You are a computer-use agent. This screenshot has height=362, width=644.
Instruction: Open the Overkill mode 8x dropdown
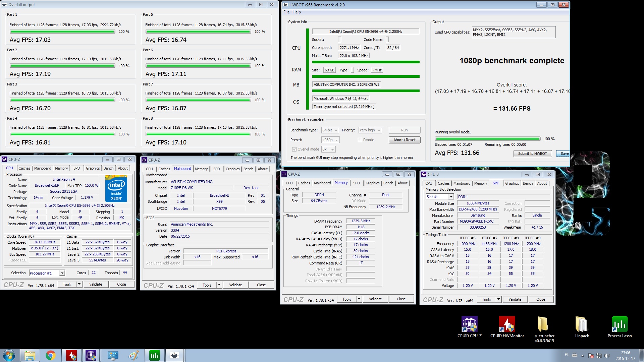[x=328, y=149]
